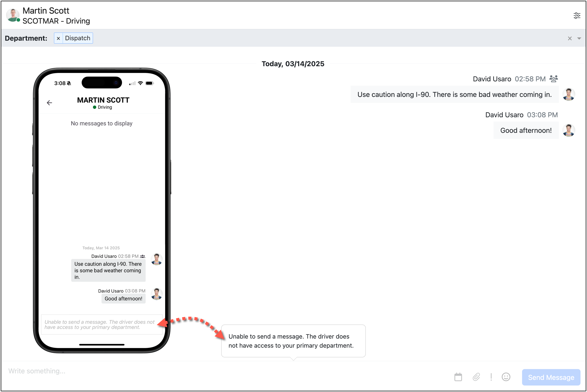The height and width of the screenshot is (392, 587).
Task: Remove the Dispatch department filter chip
Action: [x=58, y=38]
